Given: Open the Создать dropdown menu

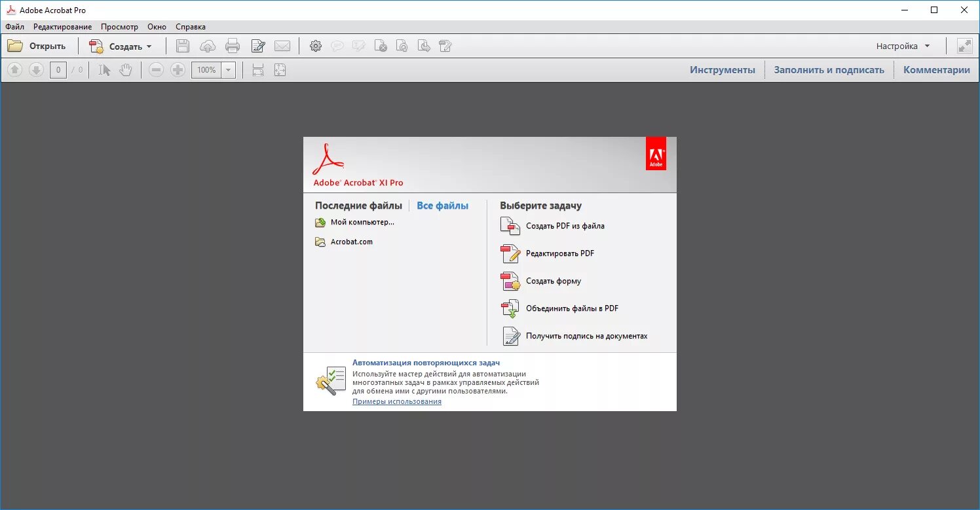Looking at the screenshot, I should point(121,46).
